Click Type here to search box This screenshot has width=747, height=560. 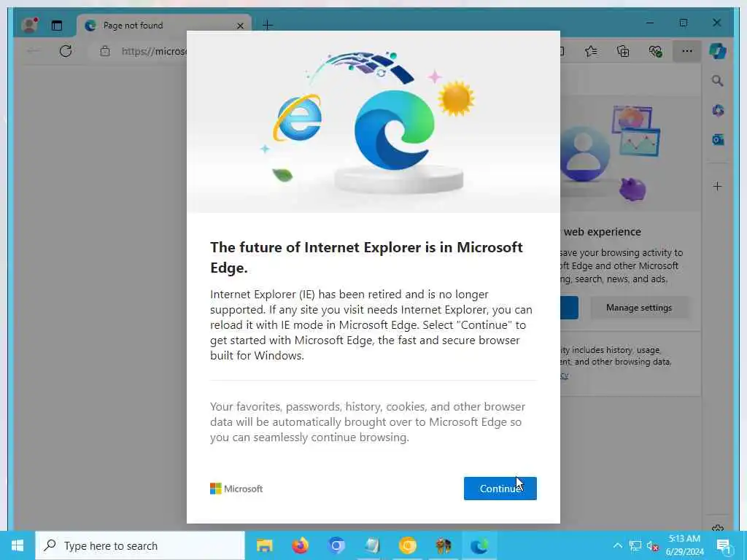(x=140, y=545)
